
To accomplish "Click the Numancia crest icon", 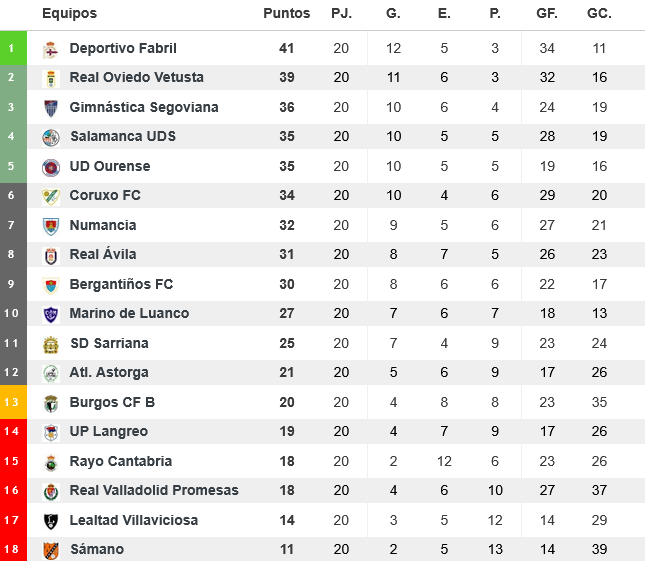I will coord(51,226).
